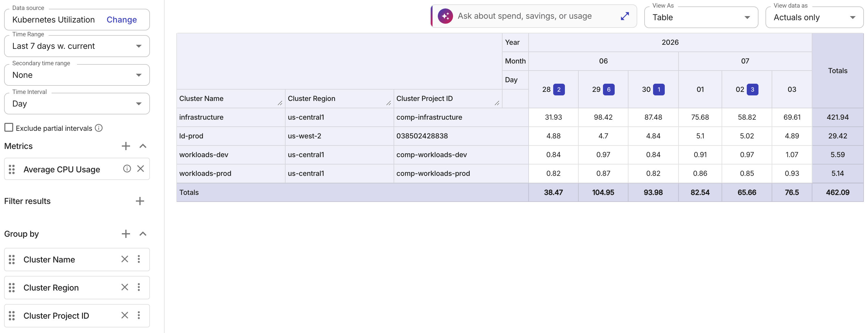Open the Secondary time range dropdown
Screen dimensions: 868x333
77,75
